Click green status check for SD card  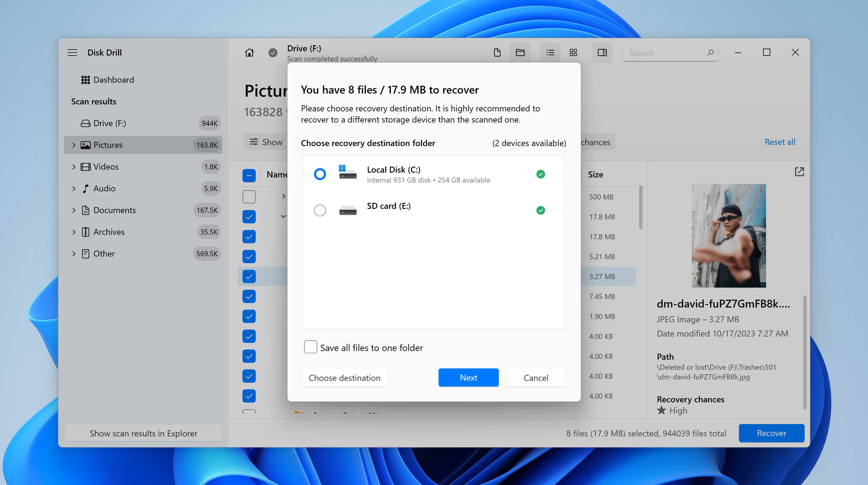[x=540, y=210]
